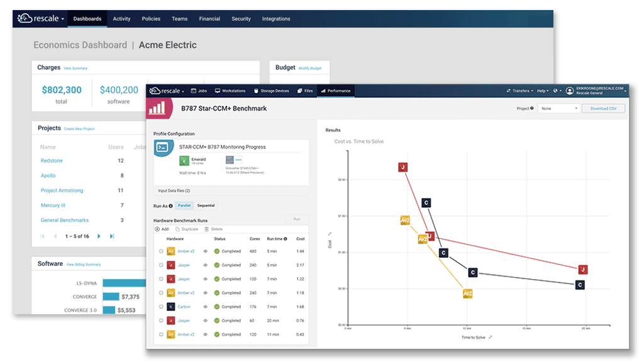644x362 pixels.
Task: Click the Run As info icon
Action: [171, 206]
